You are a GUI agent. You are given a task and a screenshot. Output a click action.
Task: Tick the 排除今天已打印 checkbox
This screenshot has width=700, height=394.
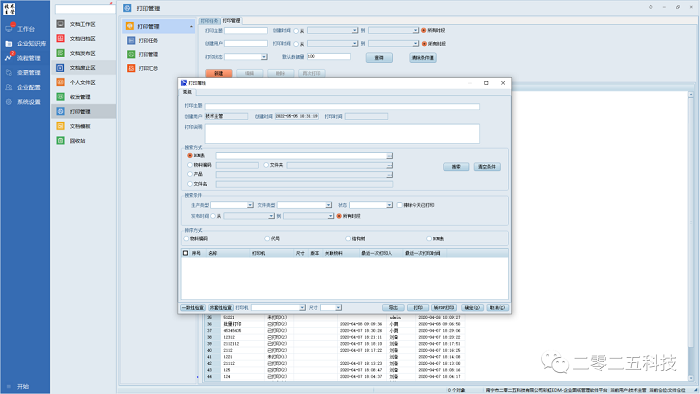click(x=400, y=205)
